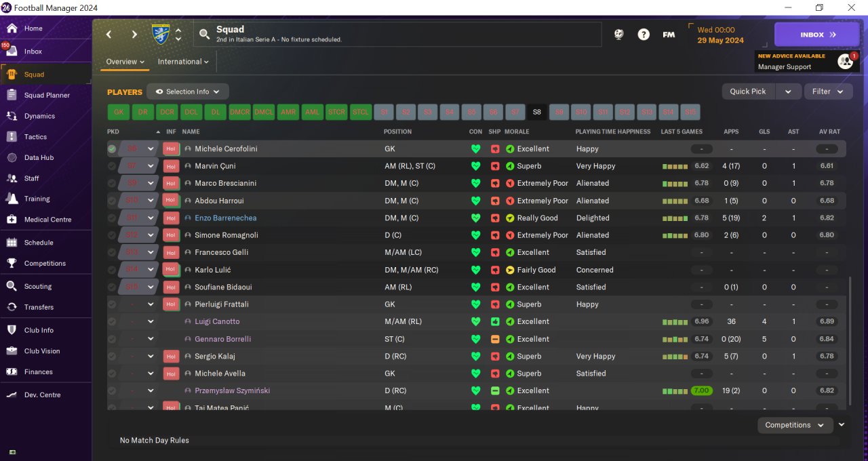Image resolution: width=868 pixels, height=461 pixels.
Task: Toggle pick checkmark for Simone Romagnoli
Action: coord(112,235)
